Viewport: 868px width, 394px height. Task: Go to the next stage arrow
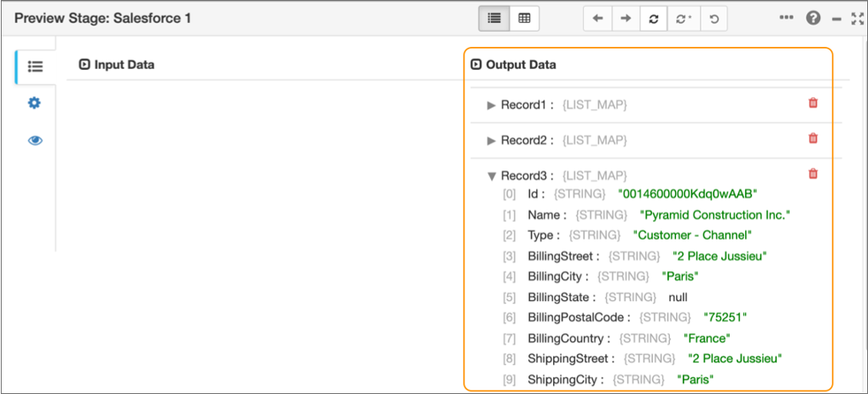pyautogui.click(x=626, y=19)
